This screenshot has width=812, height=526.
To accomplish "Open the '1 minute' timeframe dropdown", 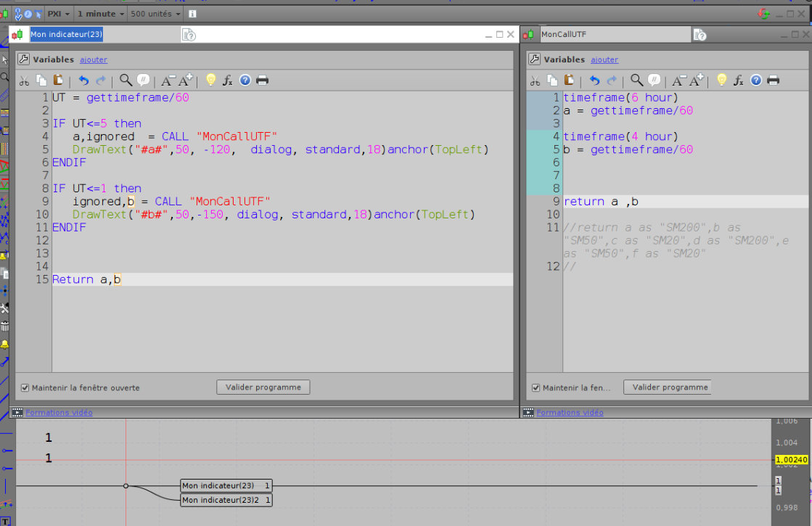I will click(100, 14).
